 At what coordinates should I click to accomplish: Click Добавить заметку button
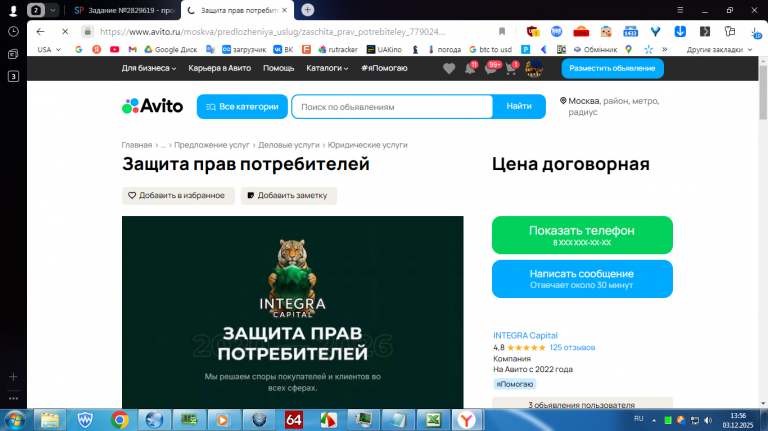(x=288, y=195)
